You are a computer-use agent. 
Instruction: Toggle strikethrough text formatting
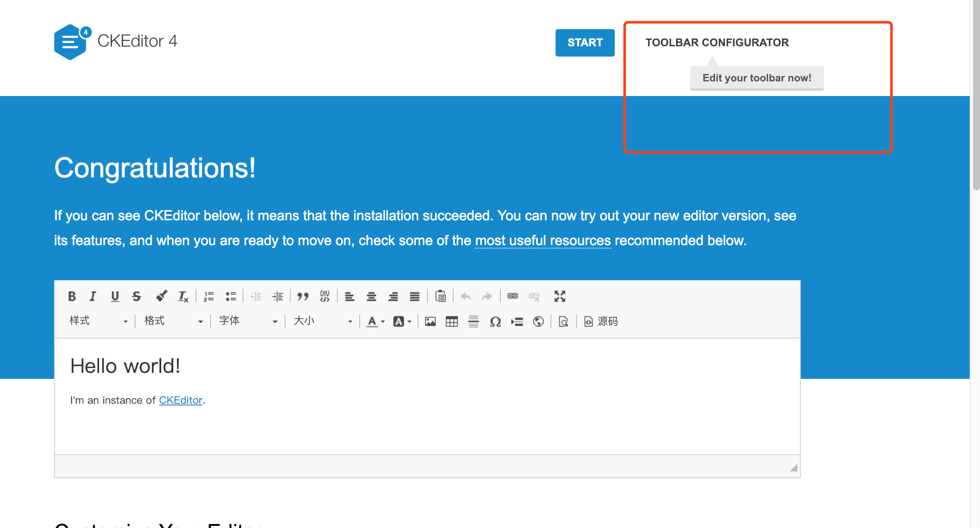pyautogui.click(x=137, y=296)
